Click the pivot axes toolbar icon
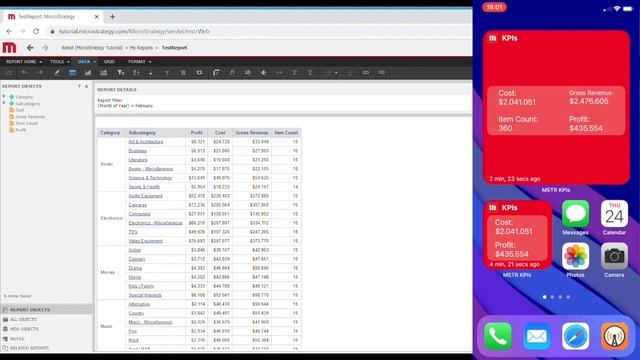Viewport: 640px width, 360px height. 216,73
